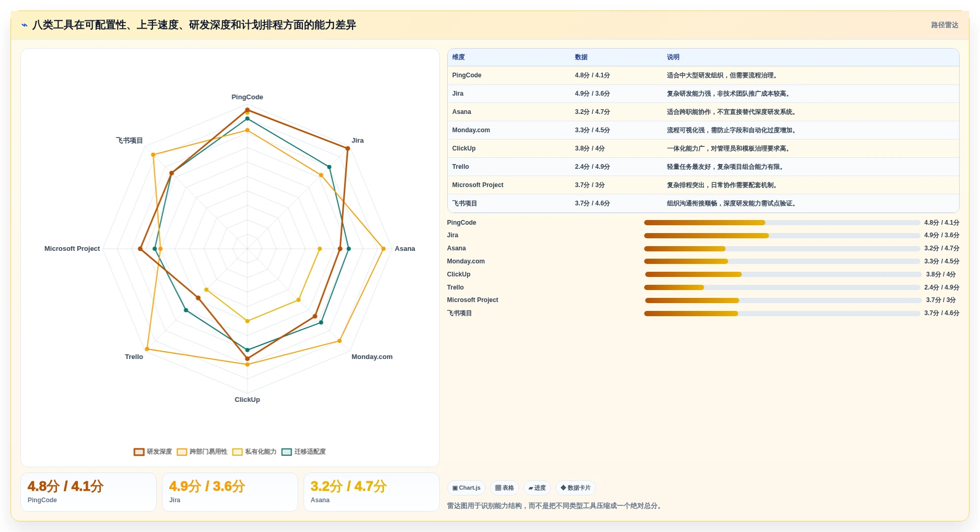Click the 飞书项目 axis label on radar
This screenshot has height=532, width=980.
(129, 141)
